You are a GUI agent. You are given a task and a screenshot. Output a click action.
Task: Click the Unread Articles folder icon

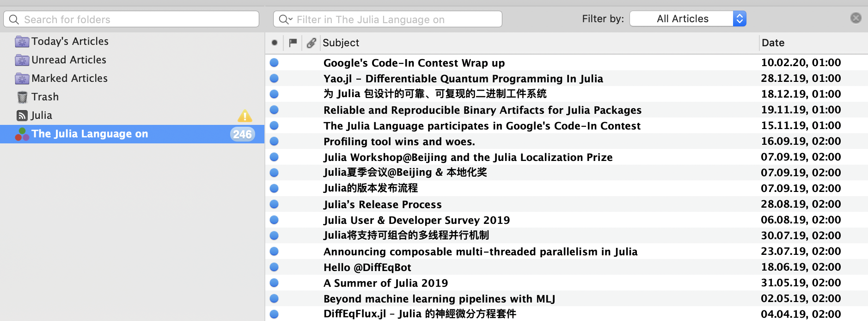pyautogui.click(x=22, y=60)
